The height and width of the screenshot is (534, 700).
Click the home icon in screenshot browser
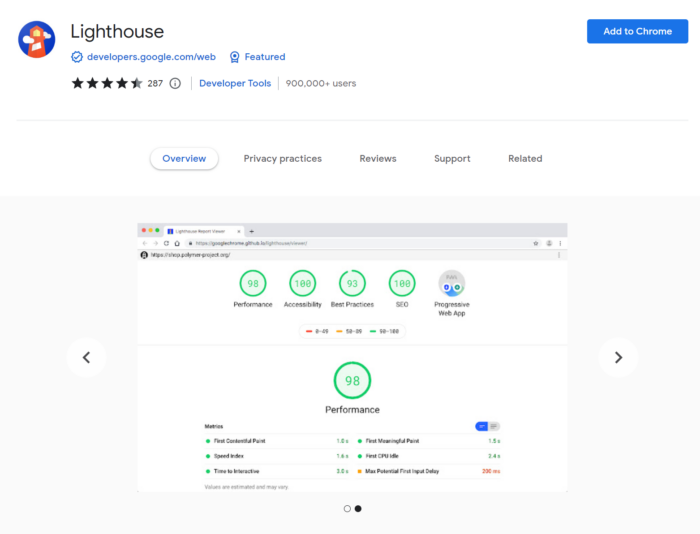[x=177, y=243]
